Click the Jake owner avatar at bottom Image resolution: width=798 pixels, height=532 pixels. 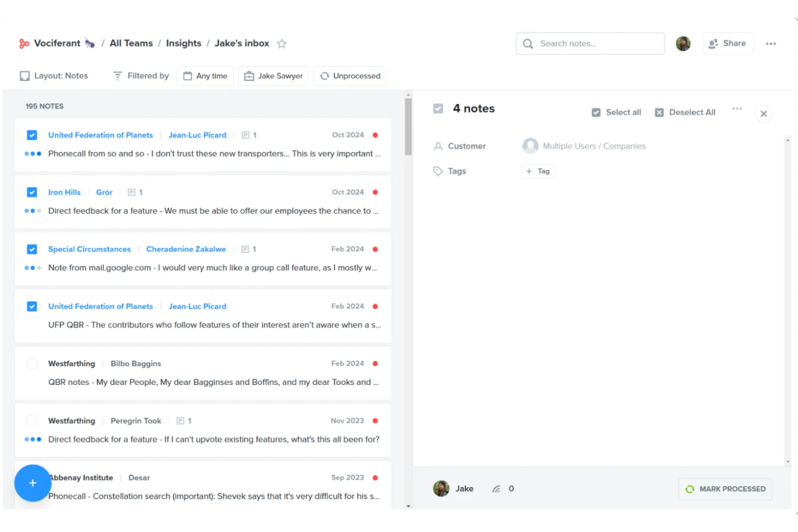tap(441, 489)
